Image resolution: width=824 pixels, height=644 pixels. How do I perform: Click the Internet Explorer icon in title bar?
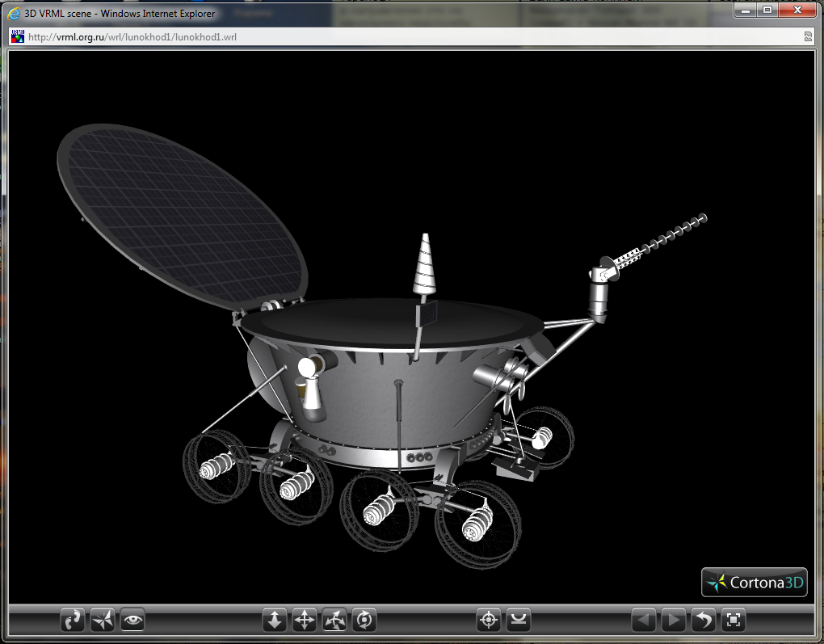click(14, 14)
